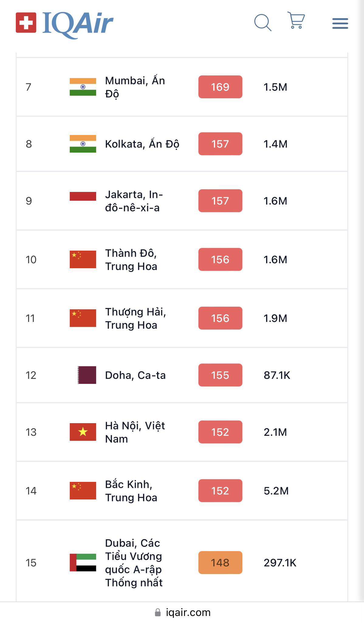The height and width of the screenshot is (623, 364).
Task: Open the hamburger menu
Action: [x=340, y=23]
